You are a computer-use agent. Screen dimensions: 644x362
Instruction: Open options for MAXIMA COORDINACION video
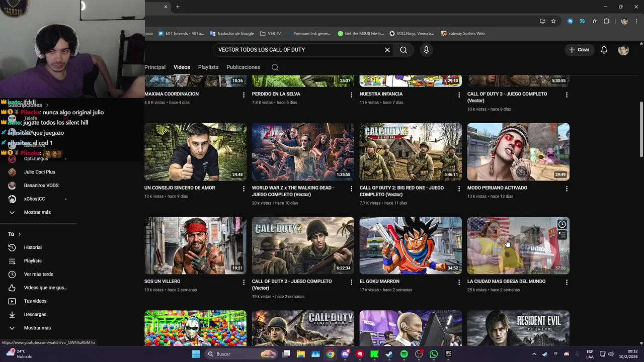[x=244, y=95]
